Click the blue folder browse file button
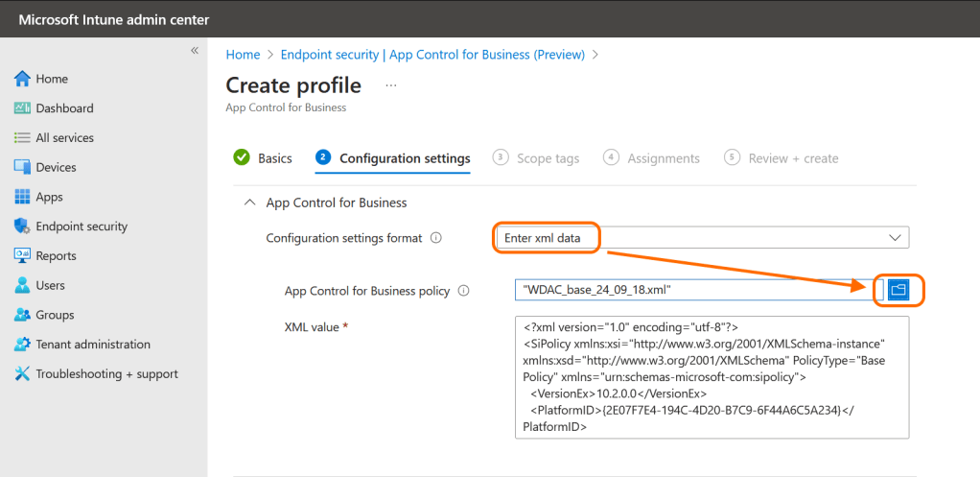 (x=898, y=289)
